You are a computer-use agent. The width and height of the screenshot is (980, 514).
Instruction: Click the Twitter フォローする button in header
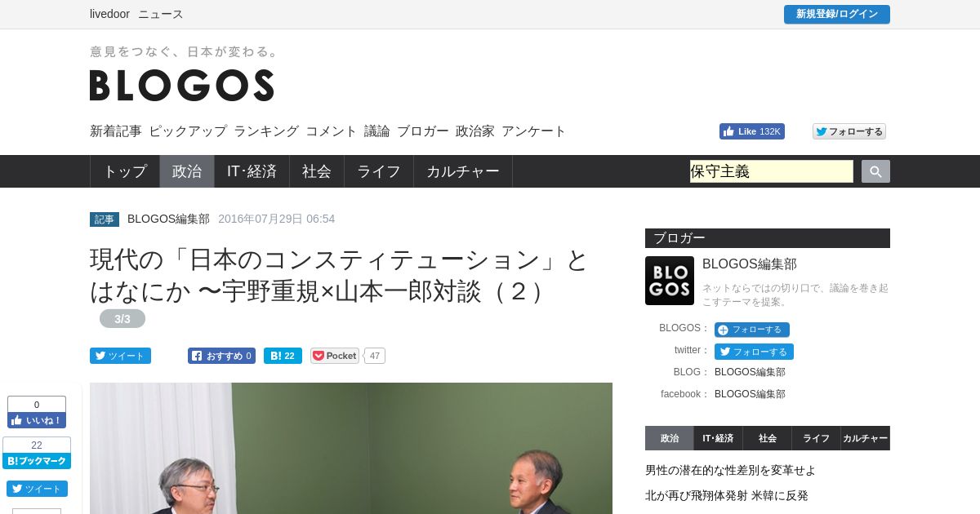click(x=849, y=131)
